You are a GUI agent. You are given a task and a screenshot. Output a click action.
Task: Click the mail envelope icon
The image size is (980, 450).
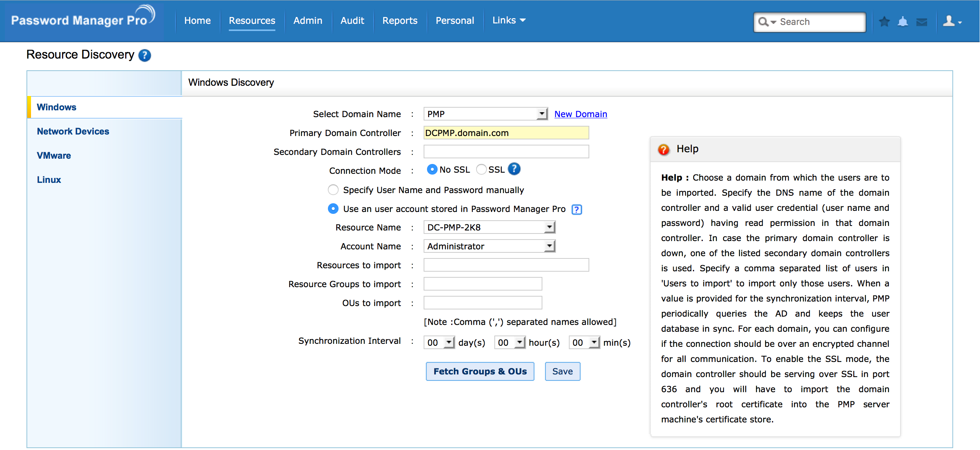coord(921,22)
